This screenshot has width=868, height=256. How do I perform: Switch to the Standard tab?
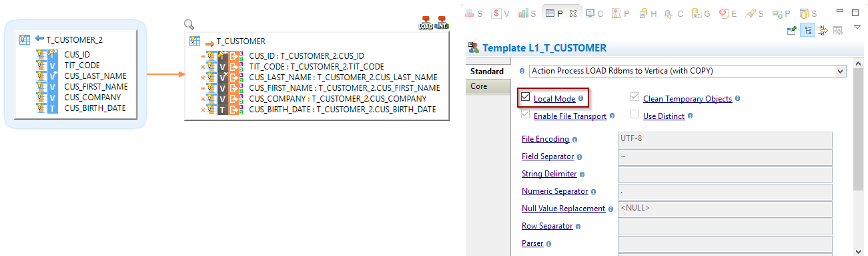pyautogui.click(x=487, y=72)
